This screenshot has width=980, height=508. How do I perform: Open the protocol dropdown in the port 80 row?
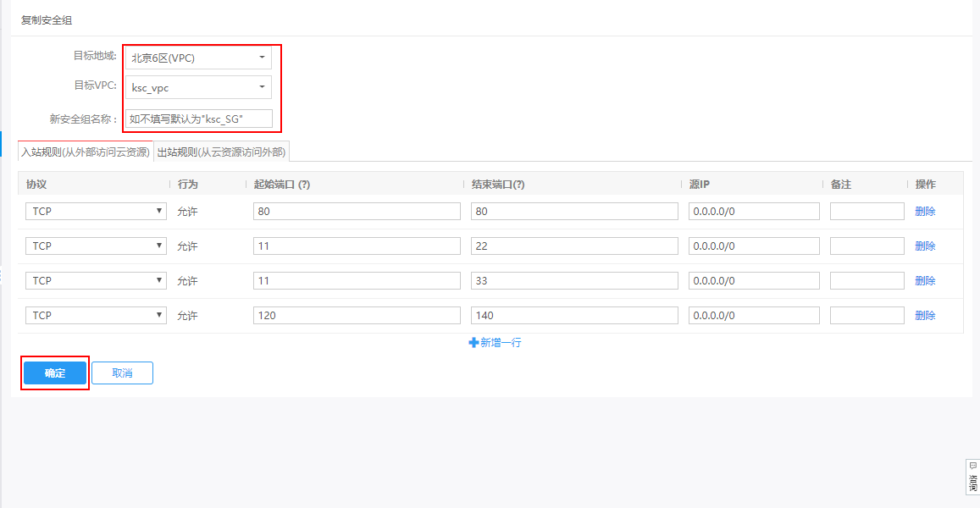pos(96,211)
